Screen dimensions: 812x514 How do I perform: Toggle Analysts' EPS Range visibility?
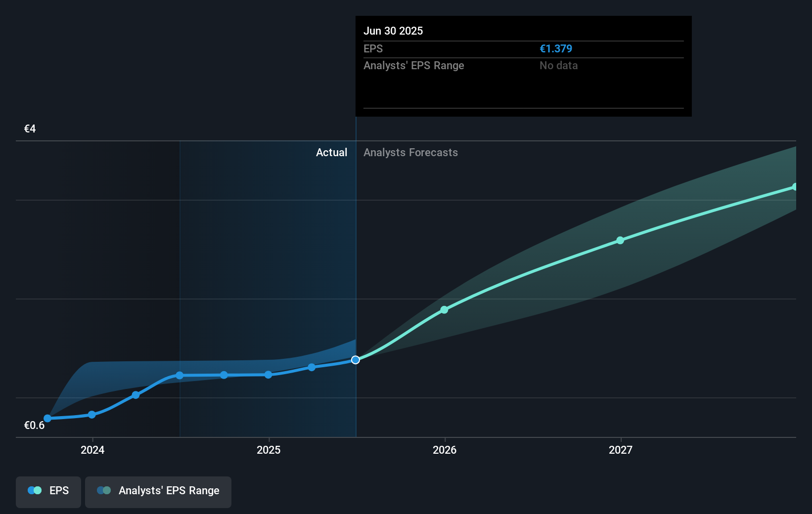158,491
